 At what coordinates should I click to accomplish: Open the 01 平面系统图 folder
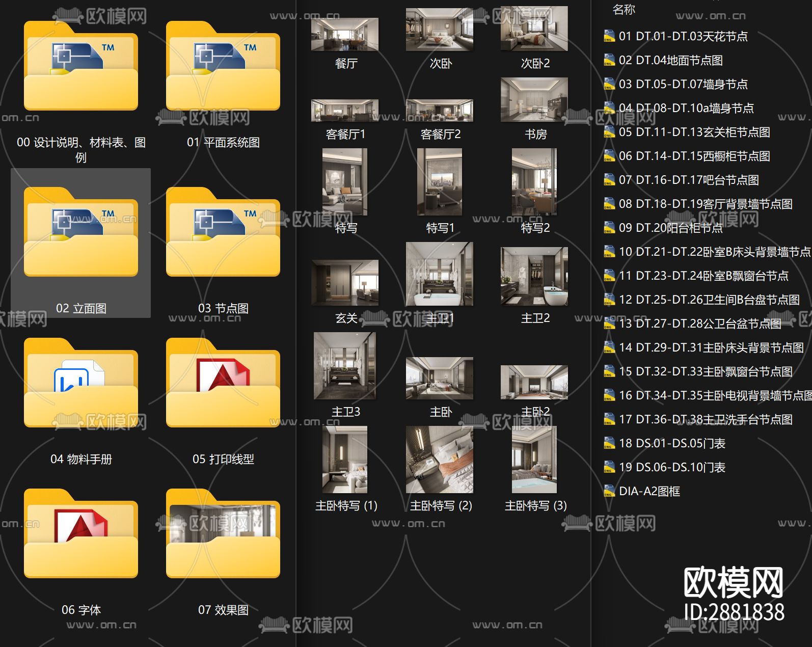(223, 66)
